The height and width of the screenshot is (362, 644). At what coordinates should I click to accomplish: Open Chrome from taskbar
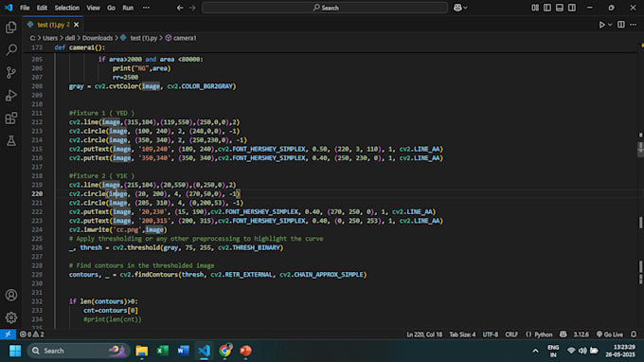(x=225, y=351)
